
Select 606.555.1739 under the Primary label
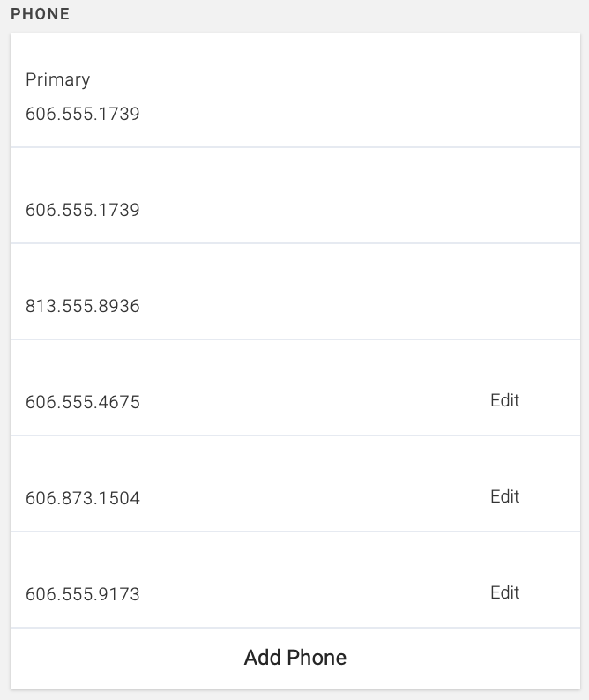click(x=83, y=115)
